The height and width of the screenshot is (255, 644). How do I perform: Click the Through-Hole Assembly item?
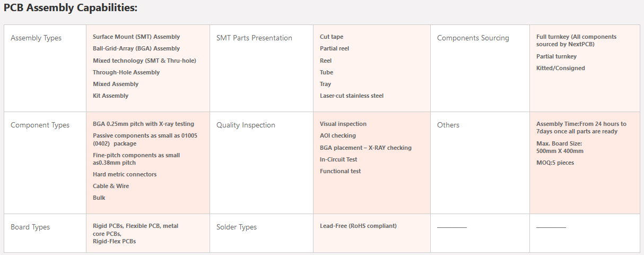pyautogui.click(x=126, y=72)
